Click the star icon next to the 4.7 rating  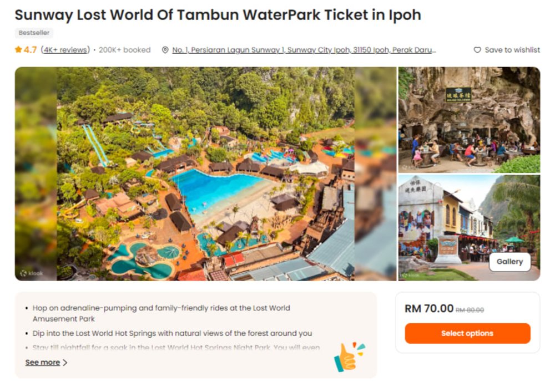tap(17, 50)
